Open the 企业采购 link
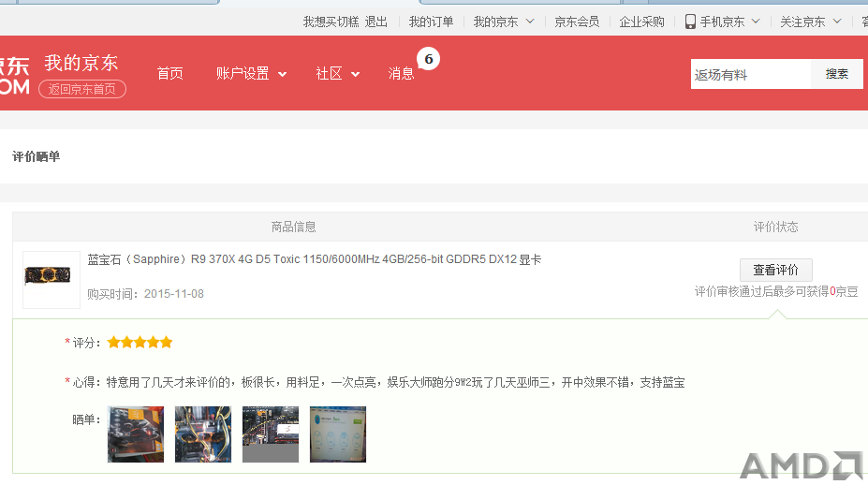Screen dimensions: 868x485 (641, 22)
